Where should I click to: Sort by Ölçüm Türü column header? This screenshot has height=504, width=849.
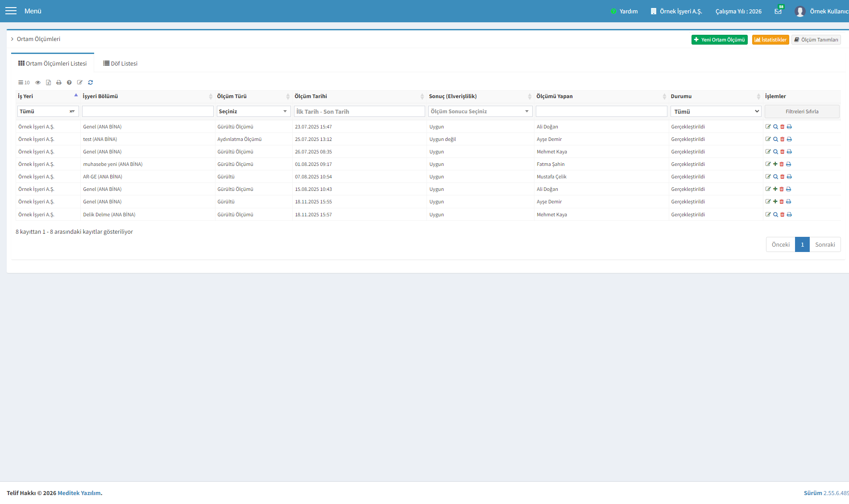tap(253, 96)
